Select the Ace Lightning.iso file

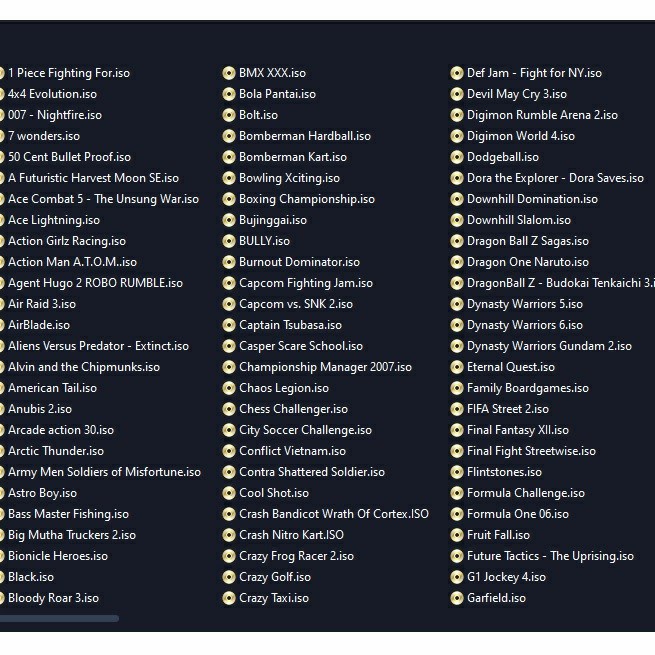click(x=54, y=220)
